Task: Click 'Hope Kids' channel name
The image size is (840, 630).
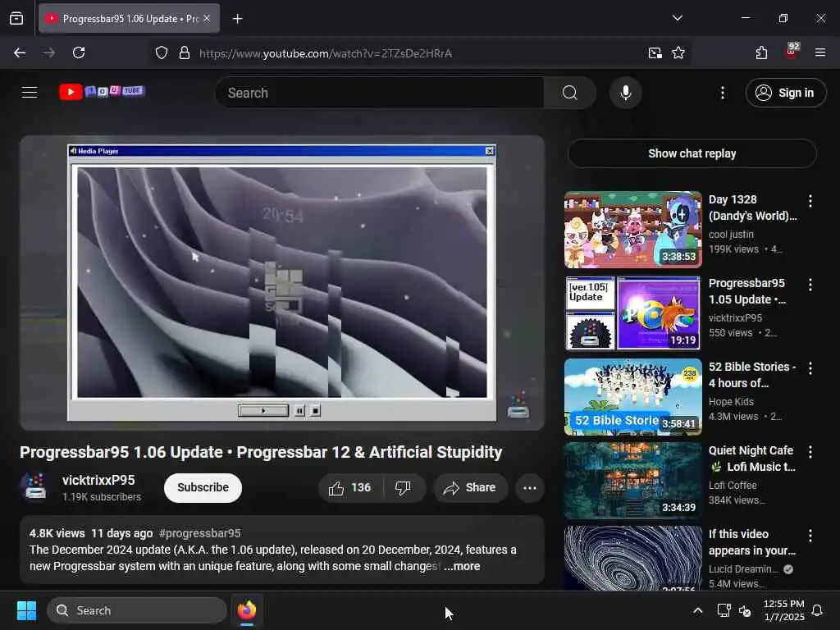Action: point(731,401)
